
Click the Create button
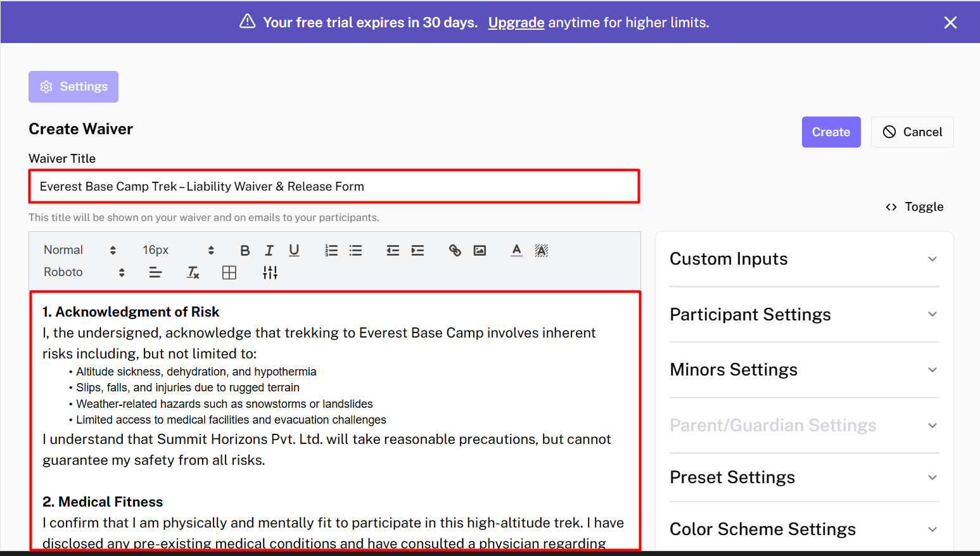click(x=830, y=132)
